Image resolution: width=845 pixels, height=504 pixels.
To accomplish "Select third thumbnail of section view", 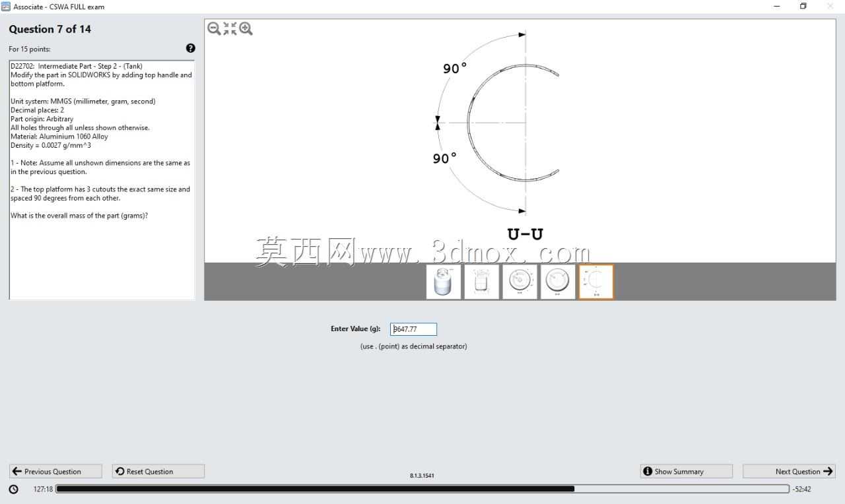I will point(520,282).
